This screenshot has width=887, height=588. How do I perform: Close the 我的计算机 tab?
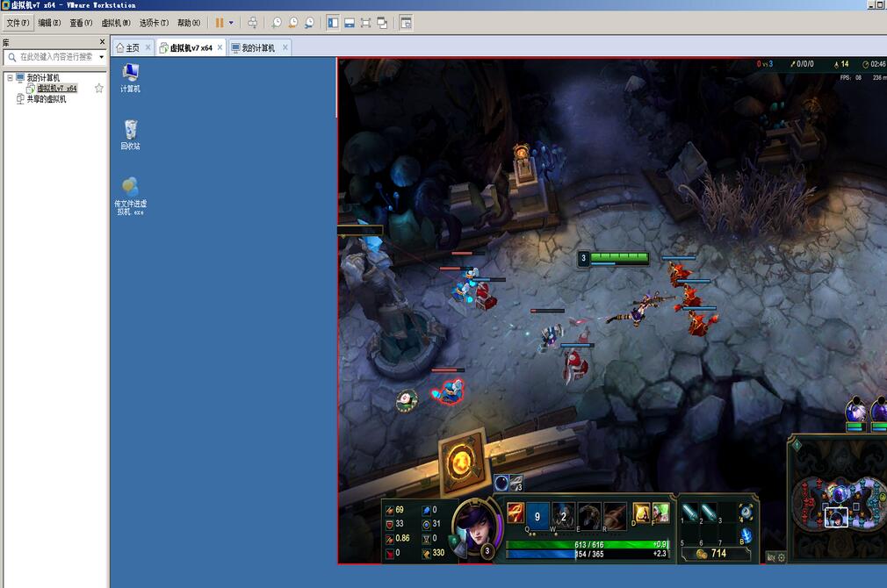285,47
